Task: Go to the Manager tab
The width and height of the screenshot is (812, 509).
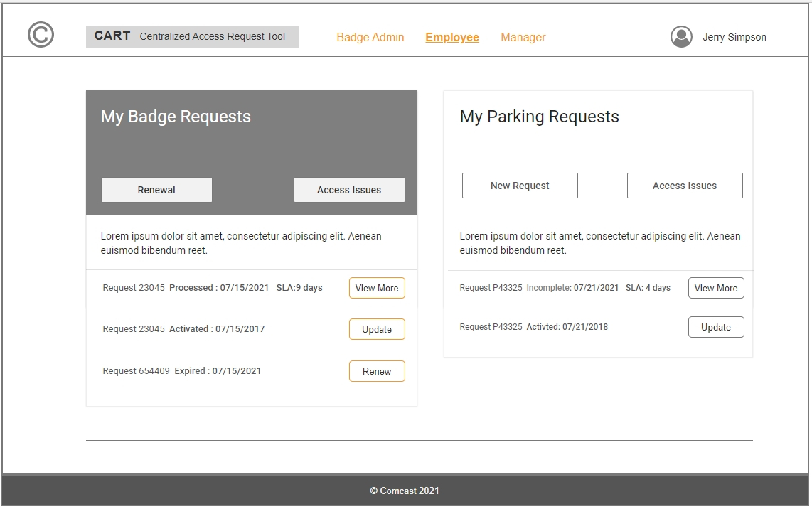Action: point(523,38)
